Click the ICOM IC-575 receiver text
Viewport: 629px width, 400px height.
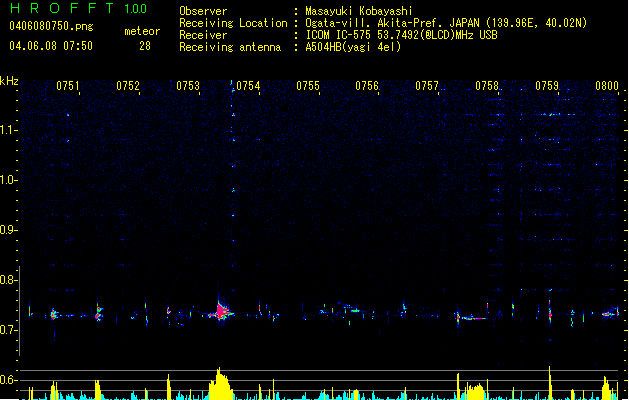(402, 35)
